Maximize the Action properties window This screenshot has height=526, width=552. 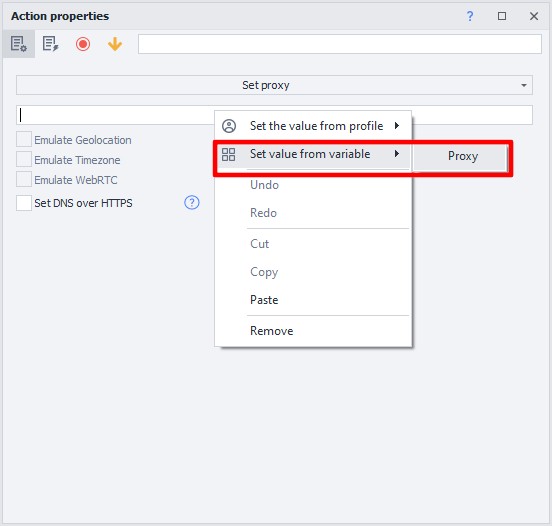[x=502, y=16]
